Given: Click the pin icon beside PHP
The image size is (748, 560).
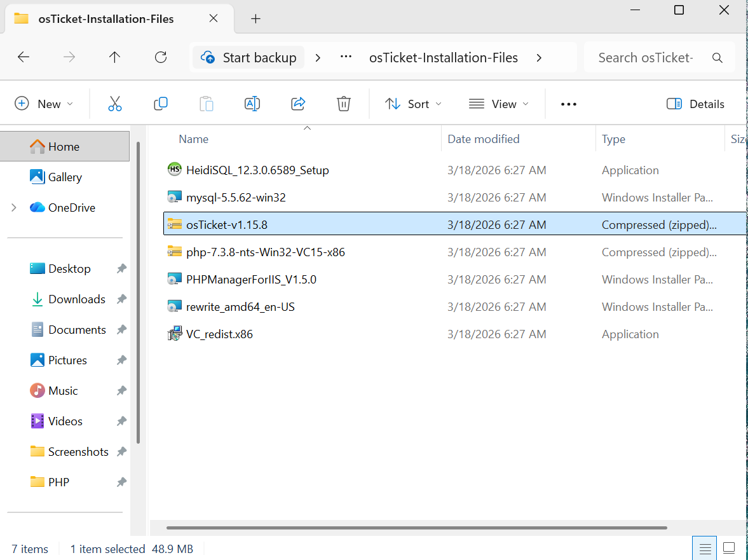Looking at the screenshot, I should click(121, 482).
